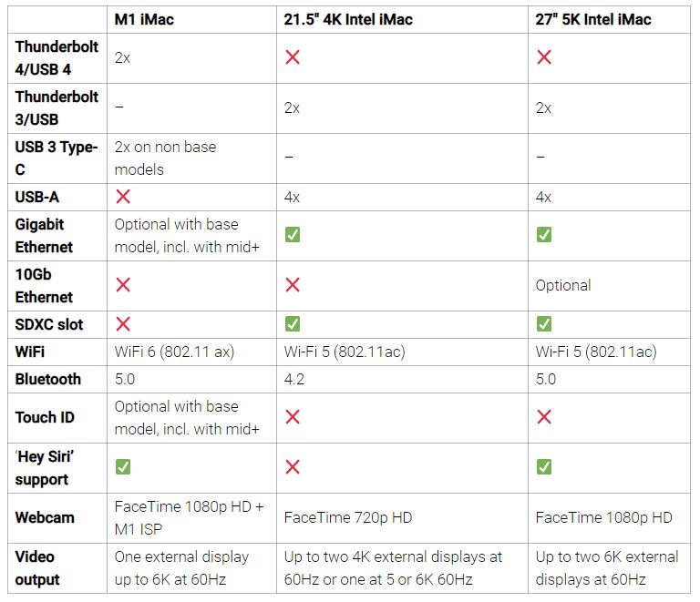Click the red X for M1 iMac USB-A
The height and width of the screenshot is (602, 700).
(123, 196)
